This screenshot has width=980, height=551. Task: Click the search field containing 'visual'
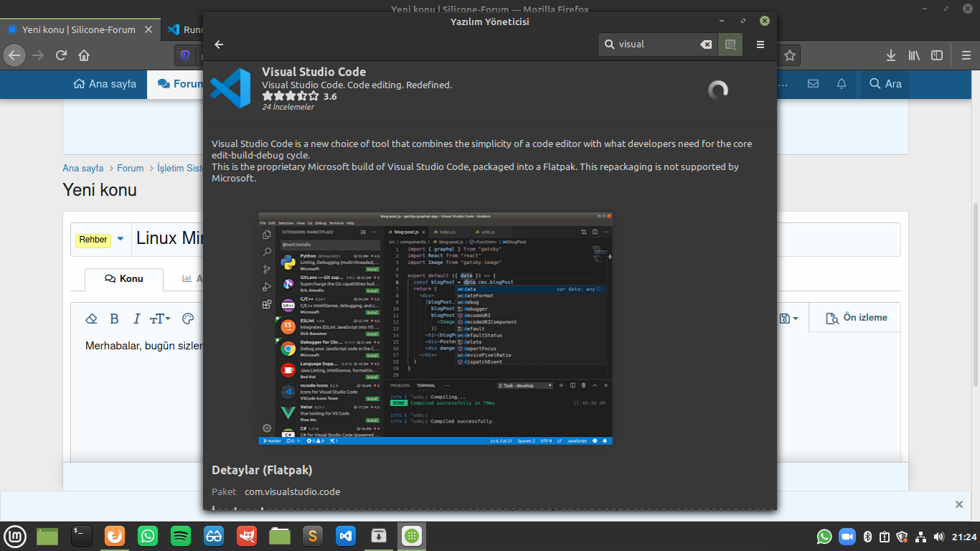click(658, 44)
